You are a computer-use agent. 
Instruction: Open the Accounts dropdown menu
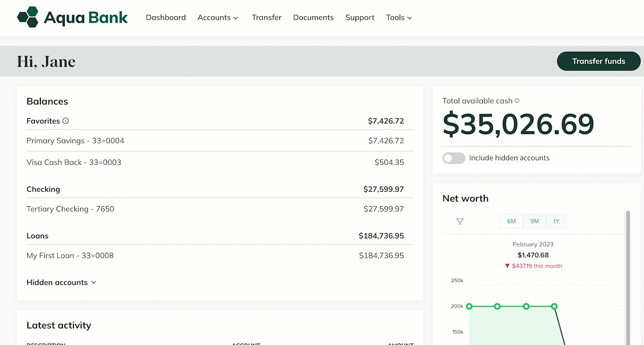(x=218, y=17)
